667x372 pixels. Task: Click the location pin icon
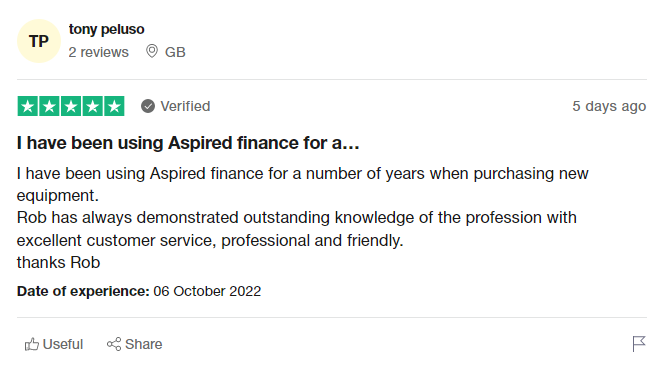[152, 51]
